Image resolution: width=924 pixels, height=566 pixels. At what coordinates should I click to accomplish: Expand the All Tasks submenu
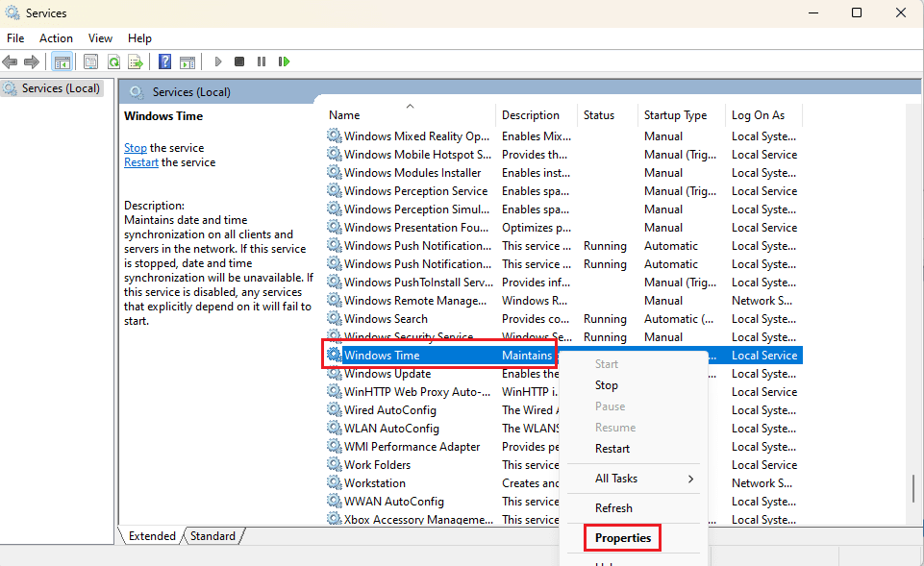tap(634, 479)
